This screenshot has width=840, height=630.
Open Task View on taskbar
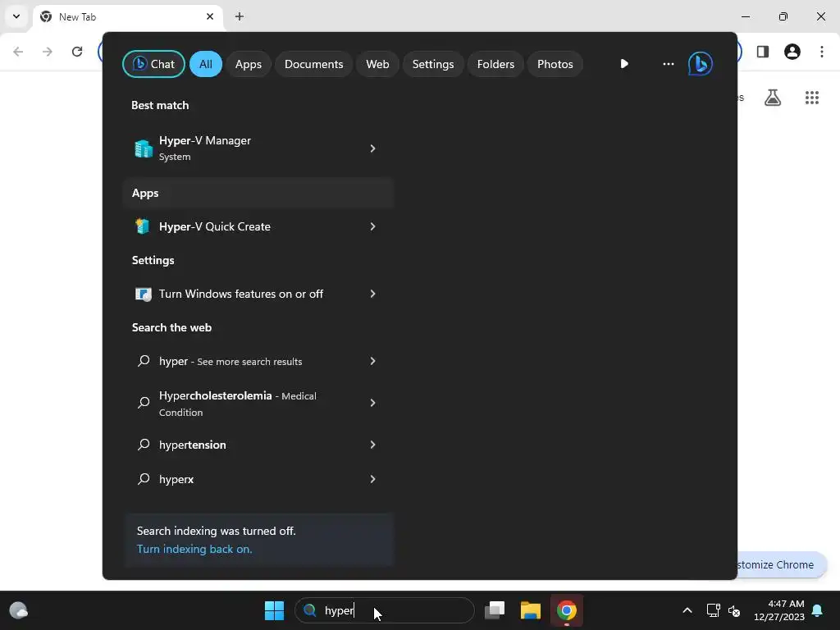point(495,610)
